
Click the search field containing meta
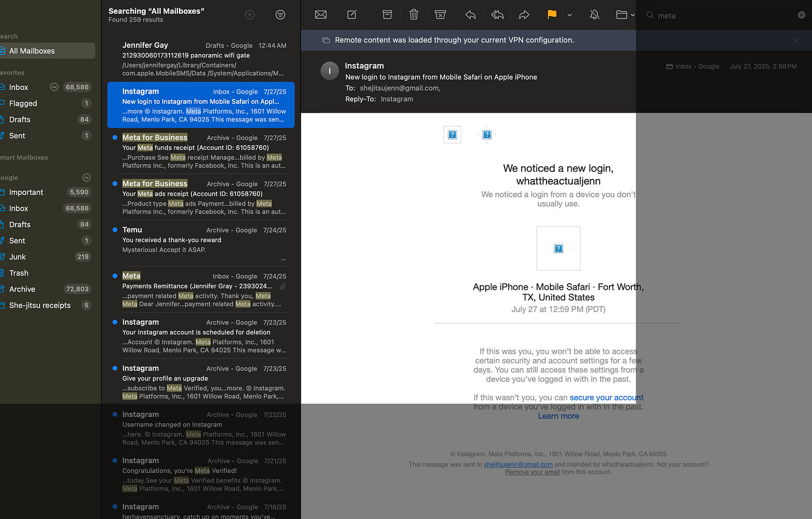(x=725, y=16)
